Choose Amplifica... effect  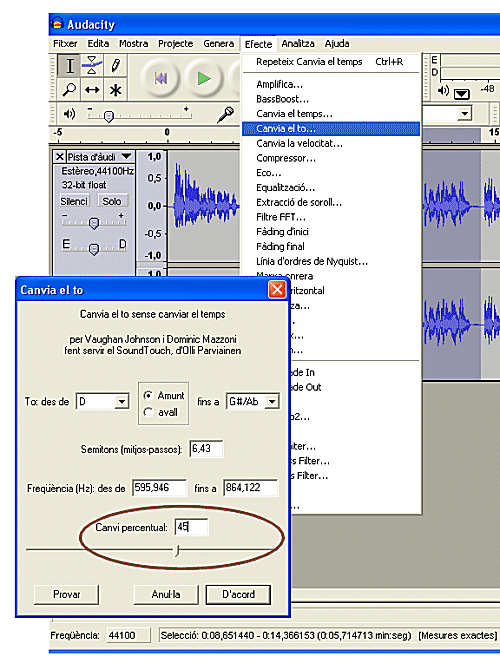(331, 85)
